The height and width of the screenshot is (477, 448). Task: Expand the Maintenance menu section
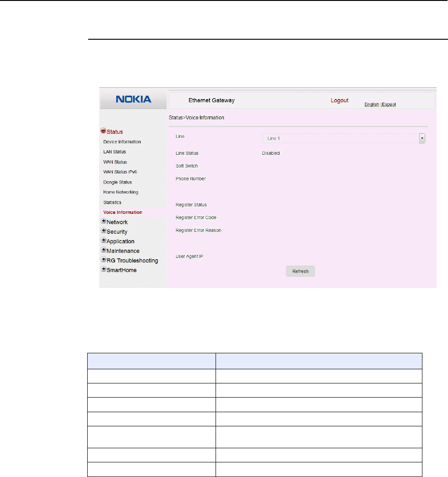pyautogui.click(x=104, y=250)
